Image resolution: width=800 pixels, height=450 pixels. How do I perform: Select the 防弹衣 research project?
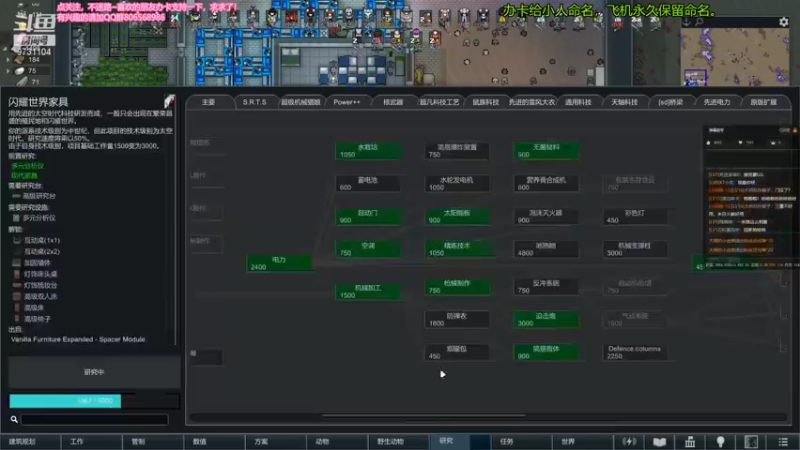click(x=457, y=319)
